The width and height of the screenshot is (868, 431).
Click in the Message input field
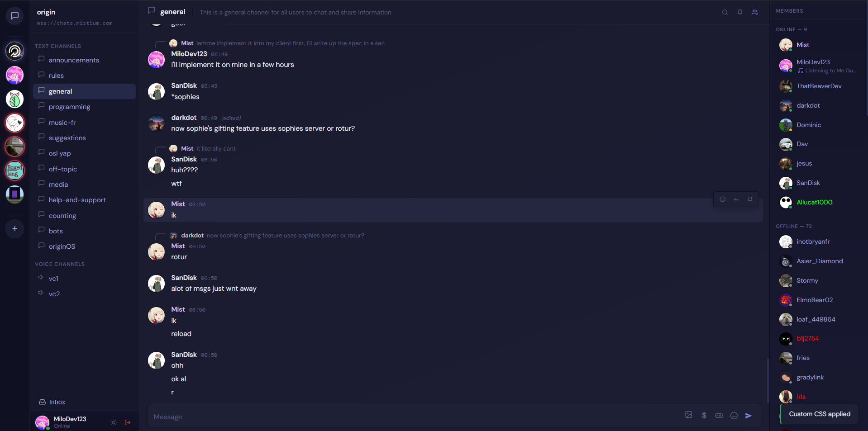[x=407, y=417]
